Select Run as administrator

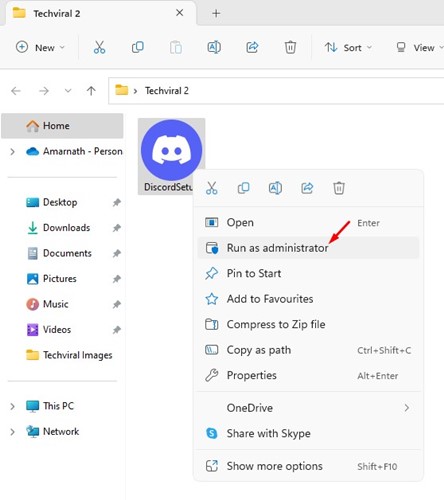click(x=308, y=248)
